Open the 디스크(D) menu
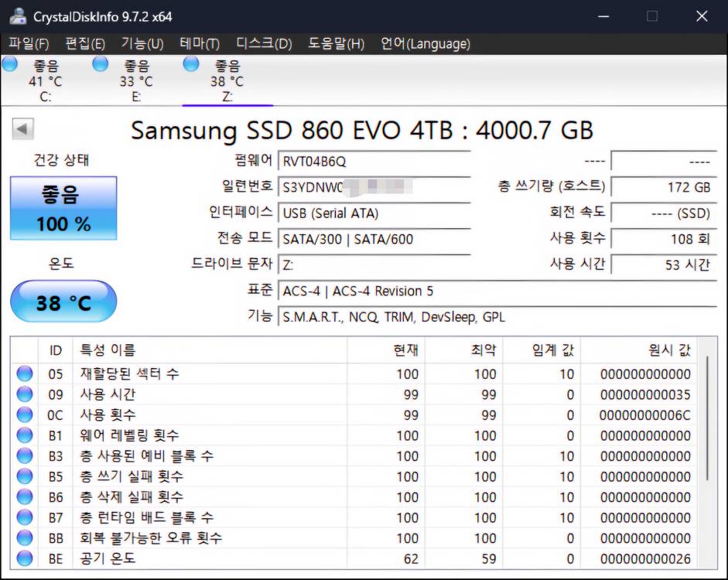This screenshot has height=580, width=728. 264,43
